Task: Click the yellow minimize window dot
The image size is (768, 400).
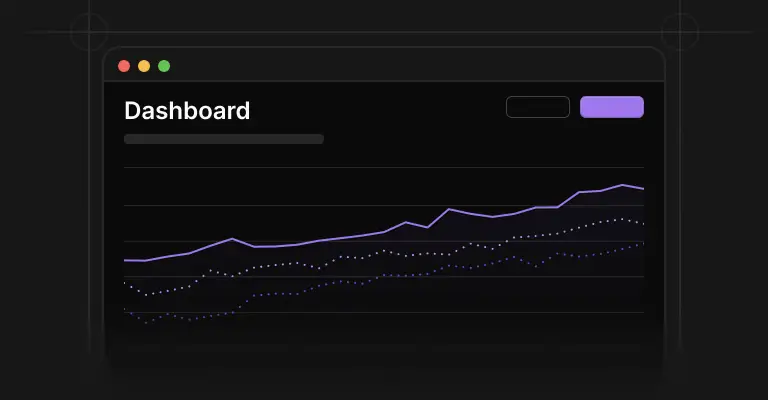Action: point(144,66)
